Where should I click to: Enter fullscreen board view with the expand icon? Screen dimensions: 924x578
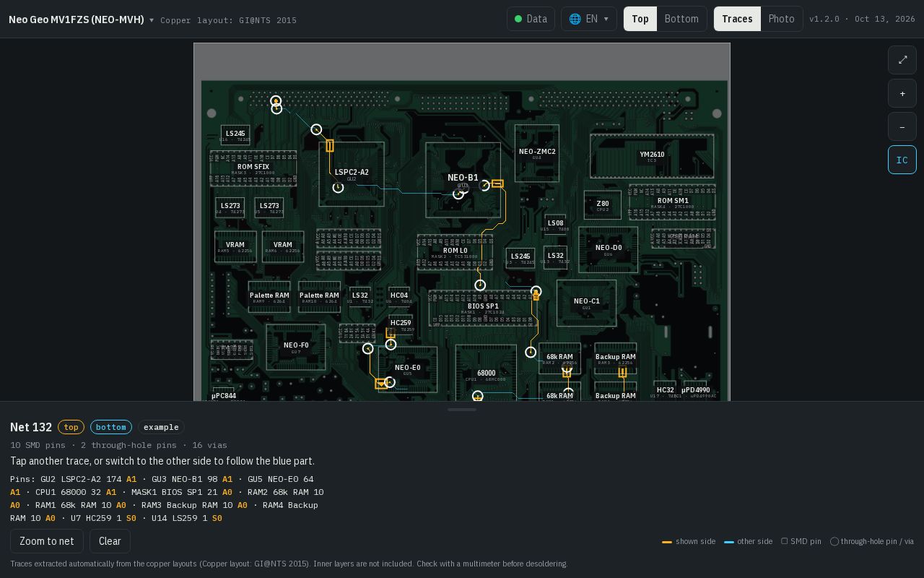902,60
